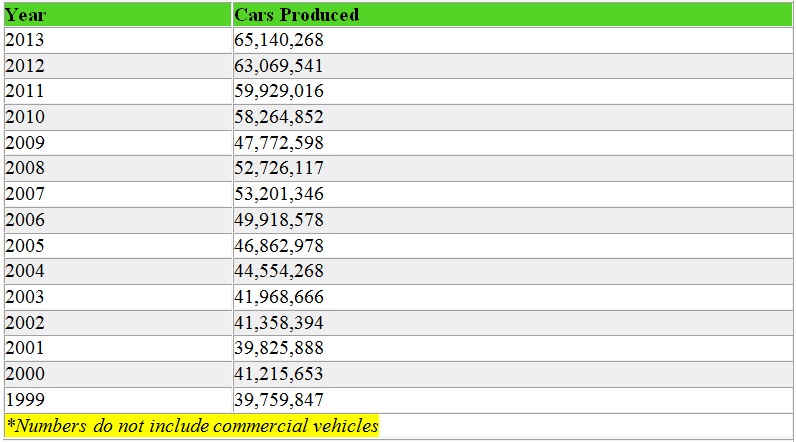Click the Year column header
796x442 pixels.
[25, 15]
